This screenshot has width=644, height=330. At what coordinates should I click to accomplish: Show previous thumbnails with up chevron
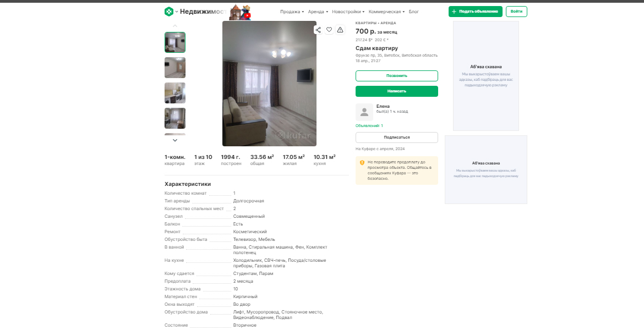tap(175, 26)
